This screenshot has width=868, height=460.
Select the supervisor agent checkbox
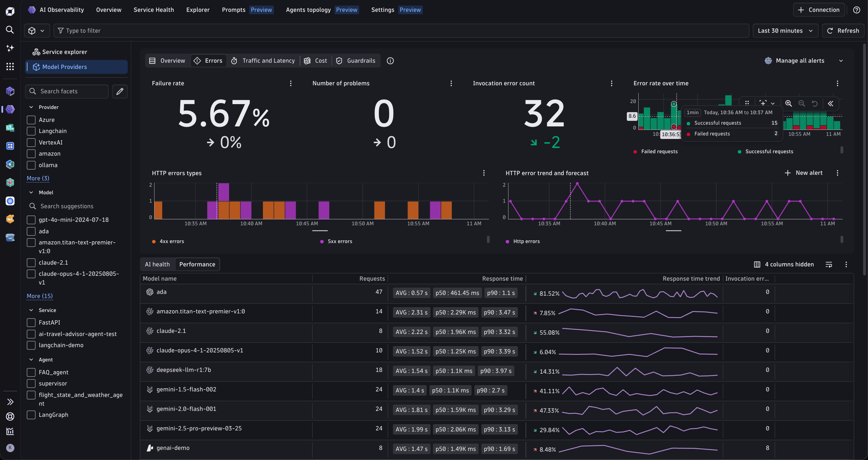pos(31,383)
